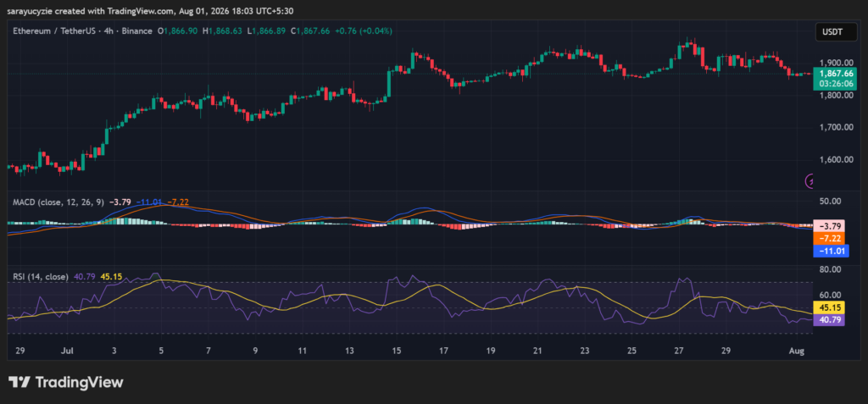Click the 60.00 RSI axis label
Viewport: 868px width, 404px height.
(831, 295)
